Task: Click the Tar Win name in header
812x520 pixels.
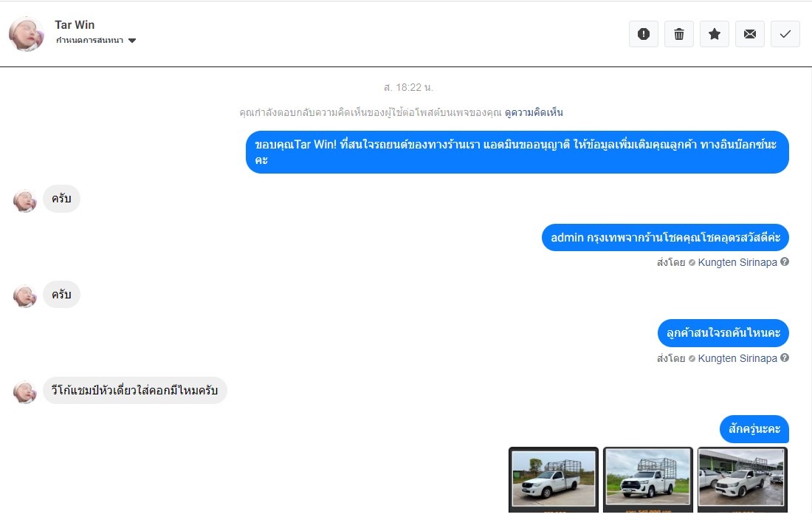Action: (75, 25)
